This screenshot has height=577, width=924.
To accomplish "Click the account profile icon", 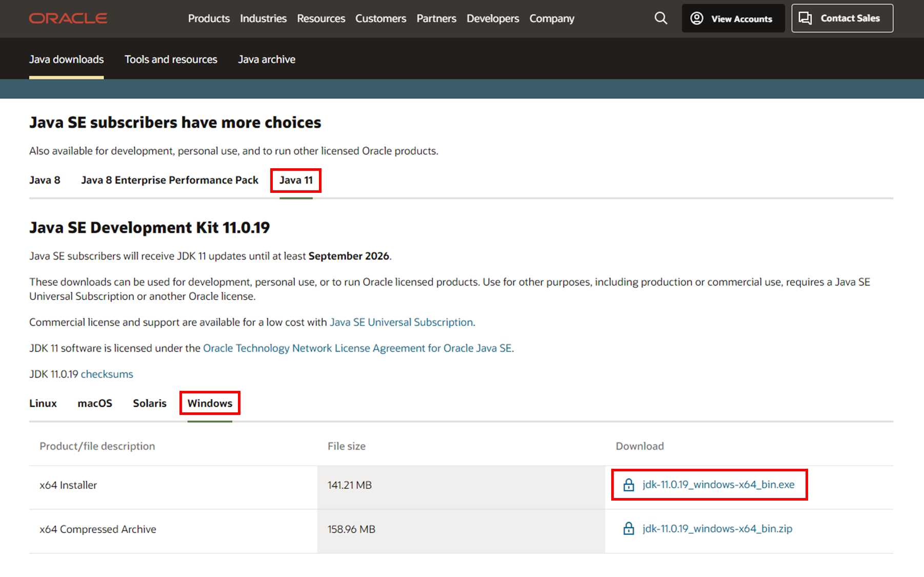I will pos(697,18).
